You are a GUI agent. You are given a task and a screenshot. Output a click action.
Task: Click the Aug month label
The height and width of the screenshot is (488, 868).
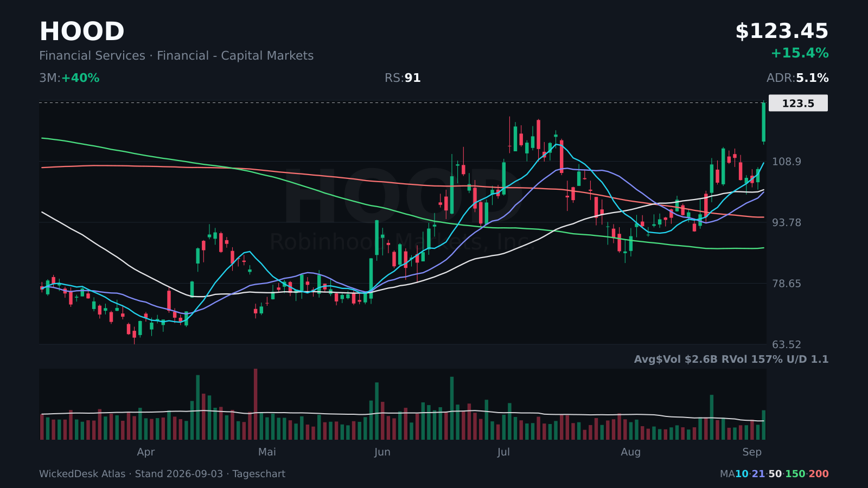point(631,452)
